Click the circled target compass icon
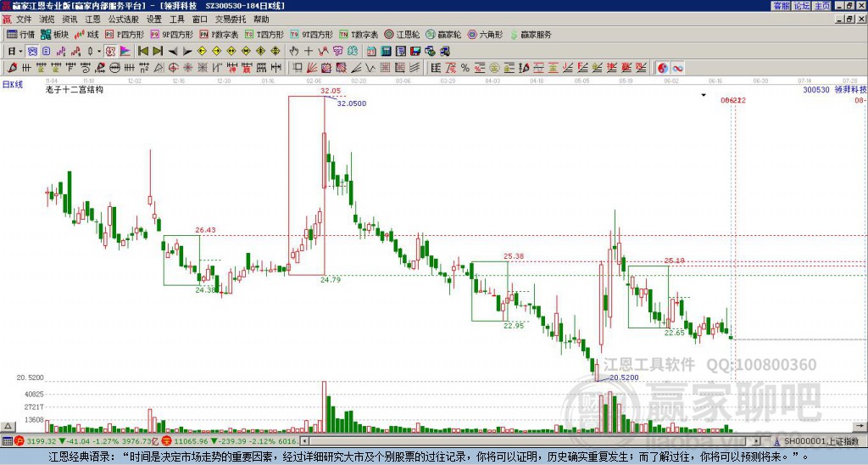Screen dimensions: 868x465 [x=173, y=68]
